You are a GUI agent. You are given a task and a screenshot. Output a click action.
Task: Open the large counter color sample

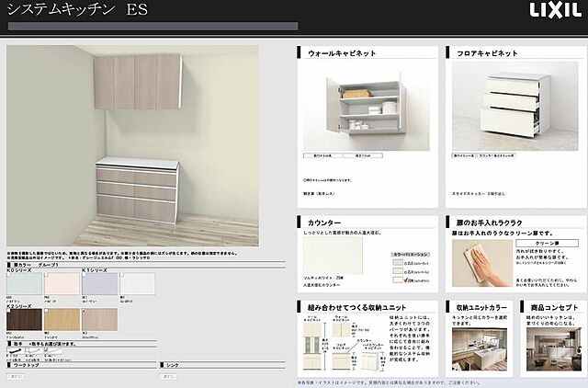(333, 256)
